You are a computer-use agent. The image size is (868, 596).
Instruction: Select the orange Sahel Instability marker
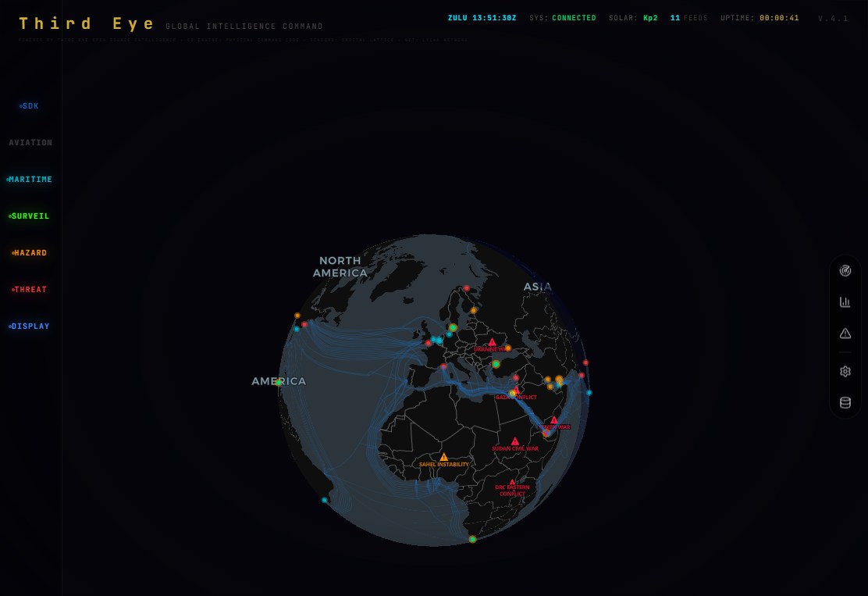click(443, 457)
